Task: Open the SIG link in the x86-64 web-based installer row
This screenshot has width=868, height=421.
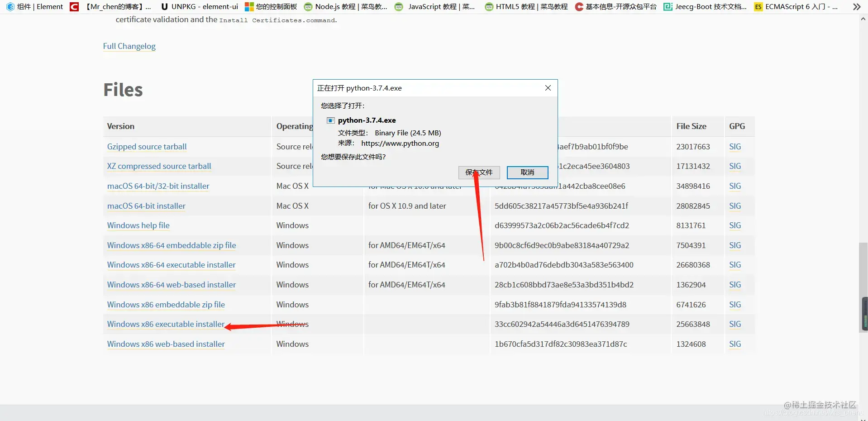Action: click(x=735, y=285)
